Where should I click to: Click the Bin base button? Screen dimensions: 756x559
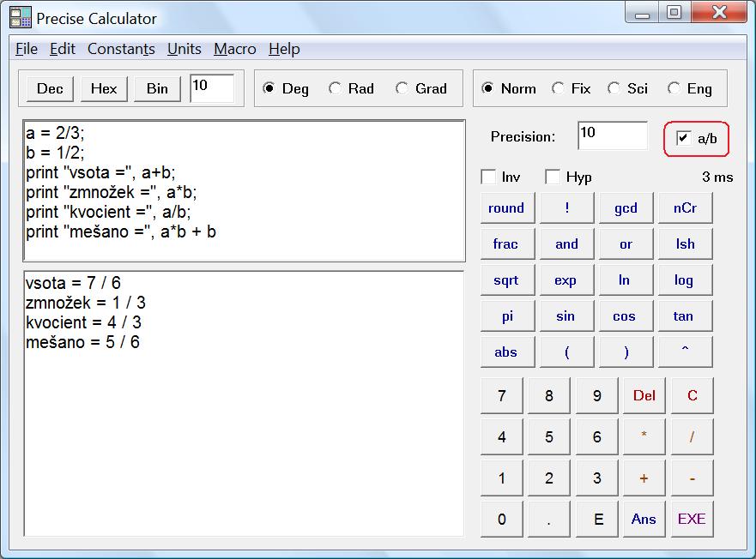pos(157,88)
